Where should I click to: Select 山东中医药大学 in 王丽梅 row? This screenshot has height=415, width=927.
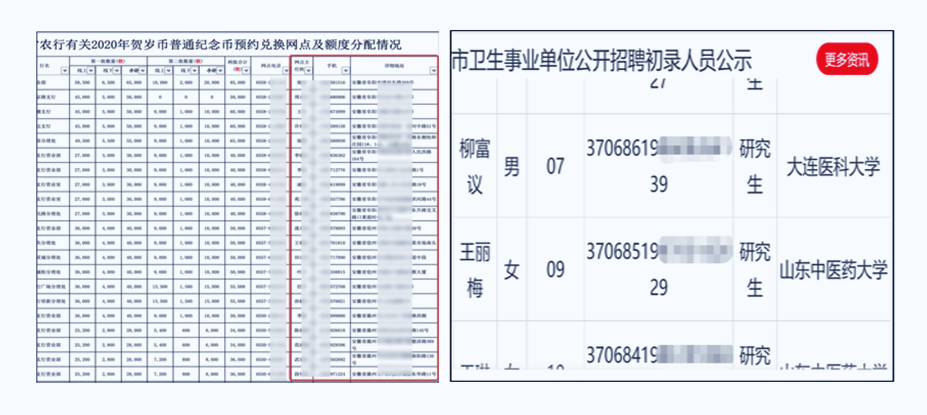point(833,271)
